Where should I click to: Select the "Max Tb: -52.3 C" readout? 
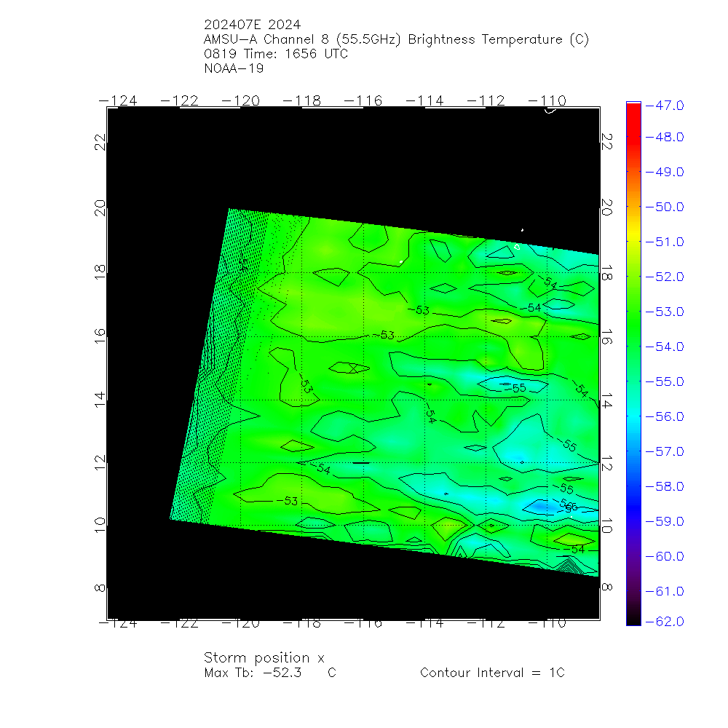(x=270, y=673)
